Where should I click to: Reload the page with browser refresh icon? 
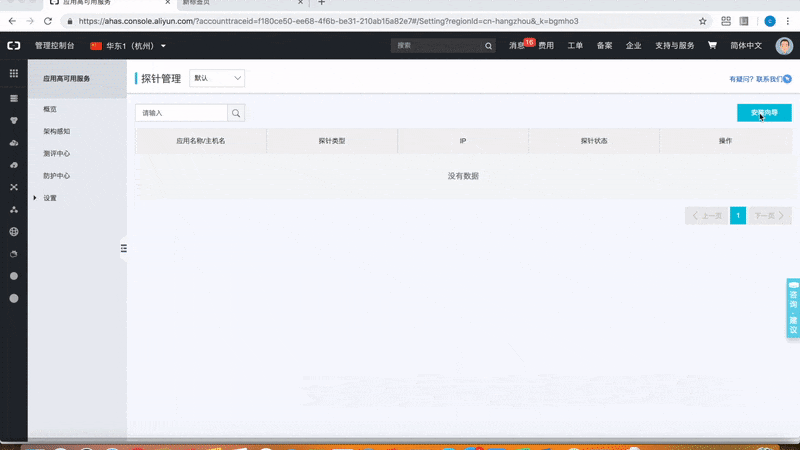pyautogui.click(x=48, y=20)
